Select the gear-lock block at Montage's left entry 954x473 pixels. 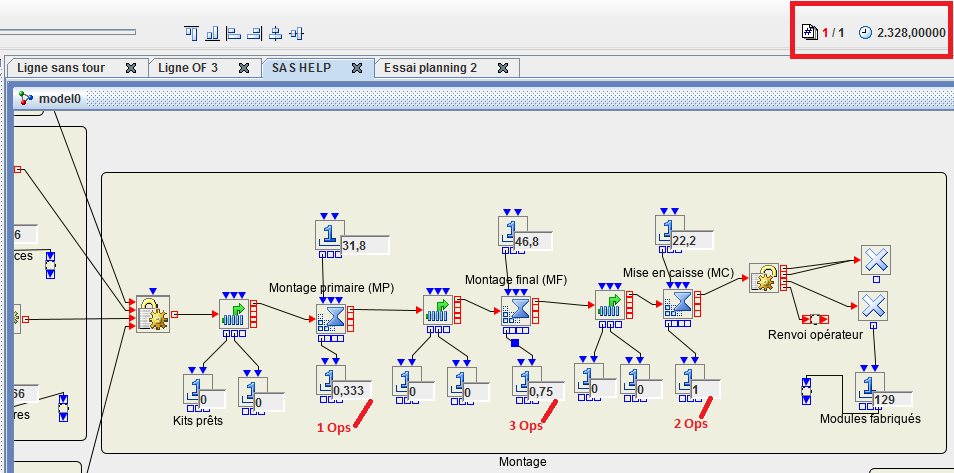153,314
